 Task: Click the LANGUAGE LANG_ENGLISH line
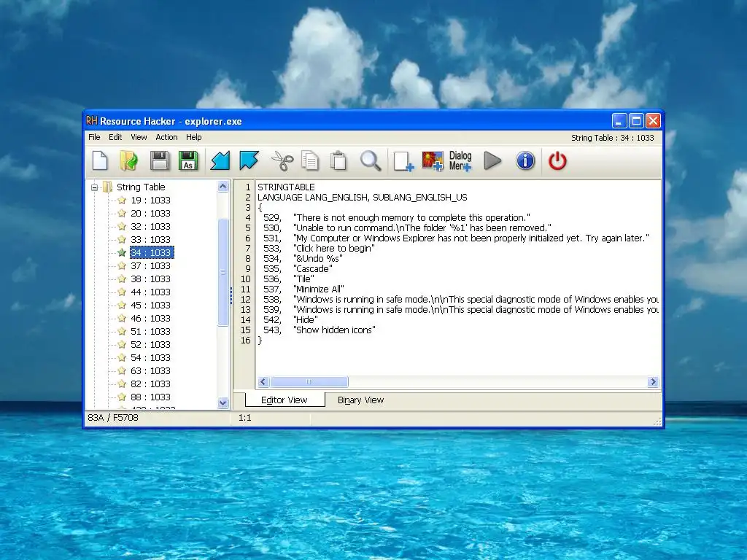pyautogui.click(x=362, y=197)
